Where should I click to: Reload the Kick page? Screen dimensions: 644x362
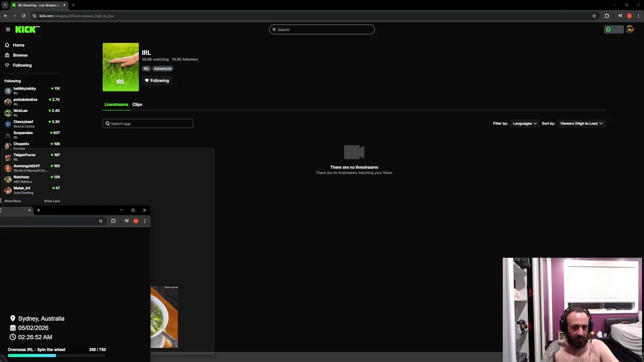[23, 16]
